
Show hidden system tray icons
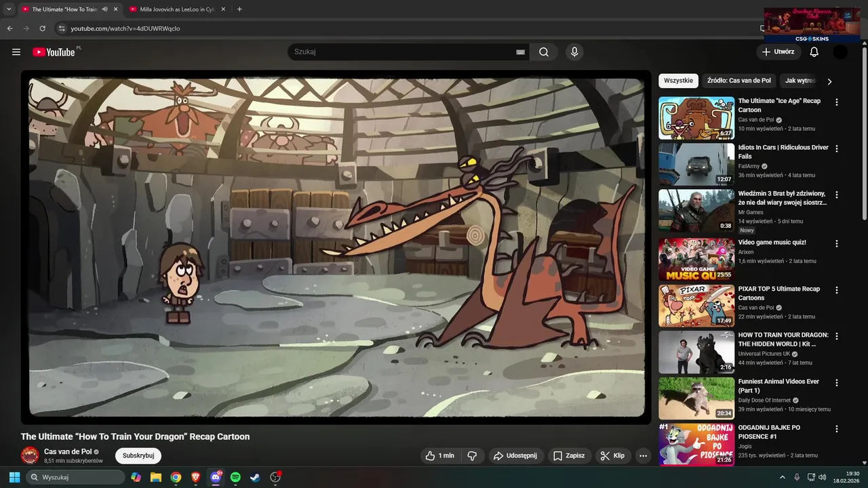tap(783, 477)
